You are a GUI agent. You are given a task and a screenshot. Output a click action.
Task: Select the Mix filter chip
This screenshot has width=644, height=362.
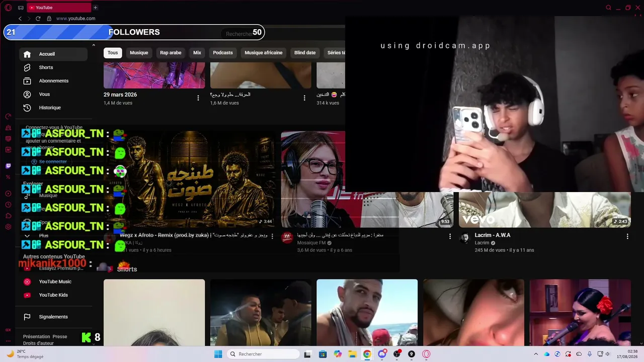point(197,53)
